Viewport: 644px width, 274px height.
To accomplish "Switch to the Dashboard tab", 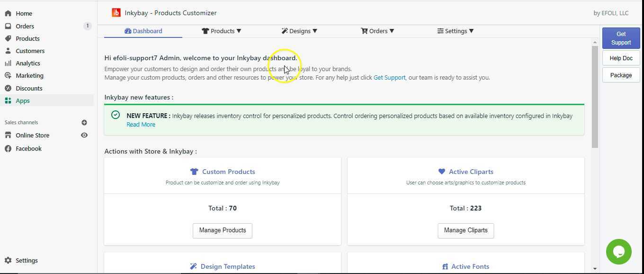I will click(x=143, y=31).
